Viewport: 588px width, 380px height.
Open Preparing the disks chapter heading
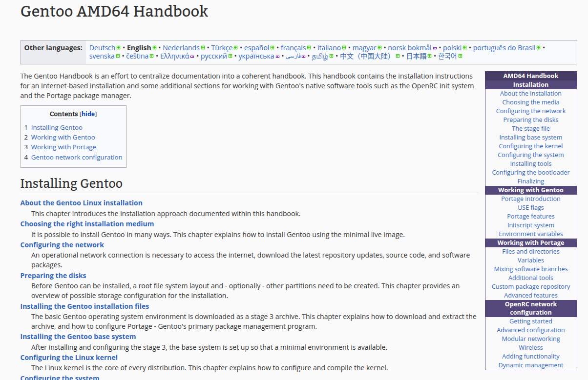pos(53,276)
